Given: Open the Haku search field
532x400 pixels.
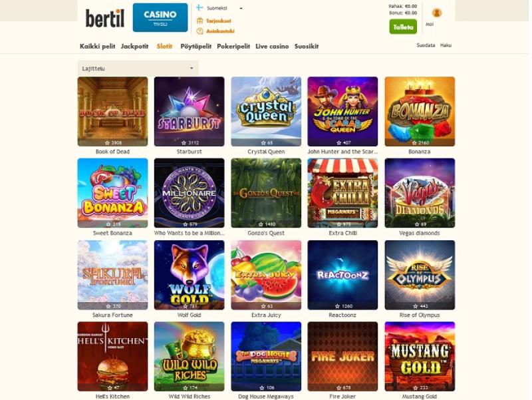Looking at the screenshot, I should click(x=446, y=45).
